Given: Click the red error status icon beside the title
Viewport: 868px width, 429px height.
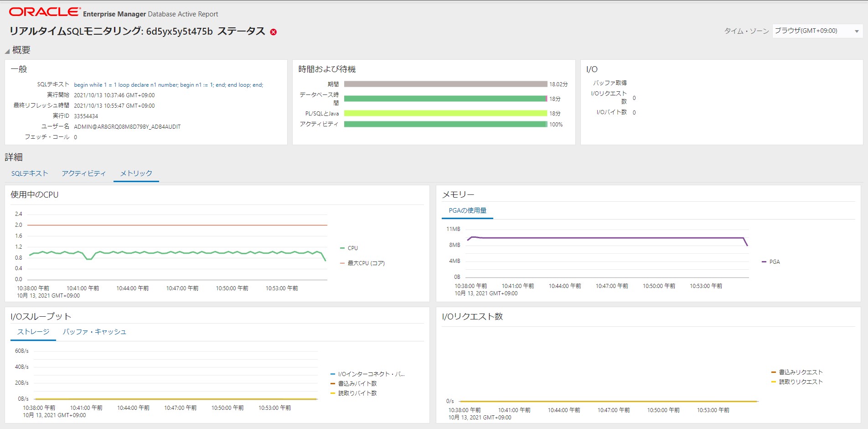Looking at the screenshot, I should coord(273,31).
